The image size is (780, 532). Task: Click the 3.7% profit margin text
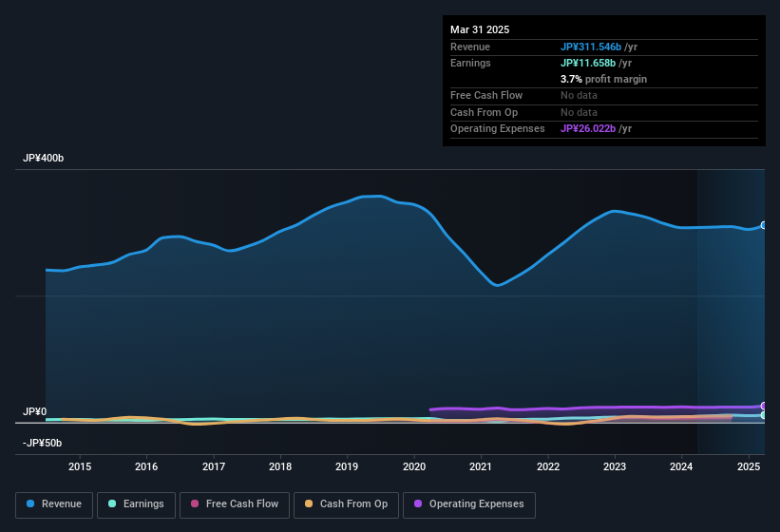point(604,79)
